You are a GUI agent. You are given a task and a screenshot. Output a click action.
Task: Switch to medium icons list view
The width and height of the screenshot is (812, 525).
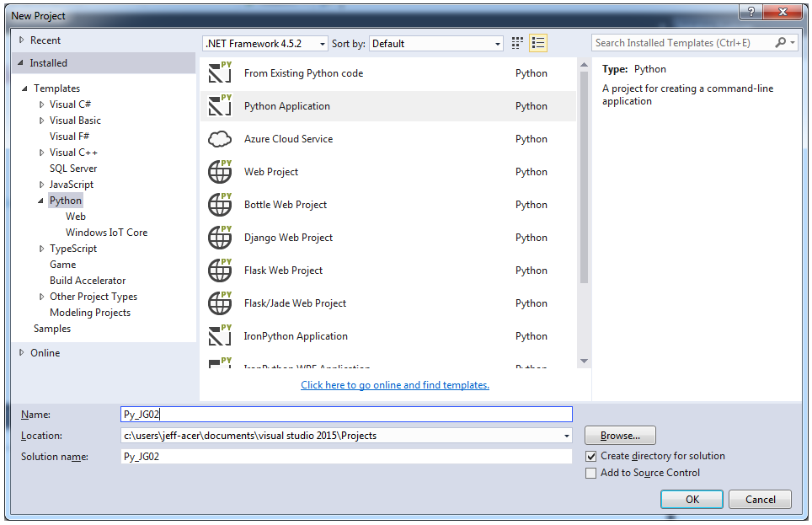tap(538, 43)
